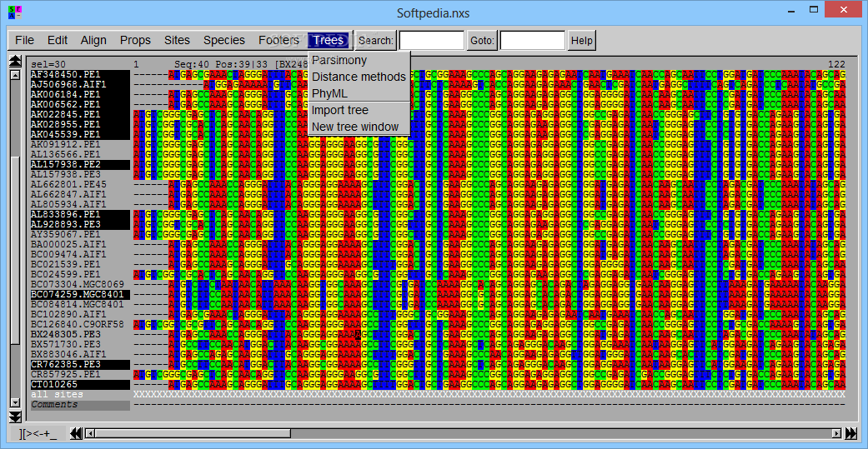Focus the Search text field
The width and height of the screenshot is (868, 449).
[432, 40]
